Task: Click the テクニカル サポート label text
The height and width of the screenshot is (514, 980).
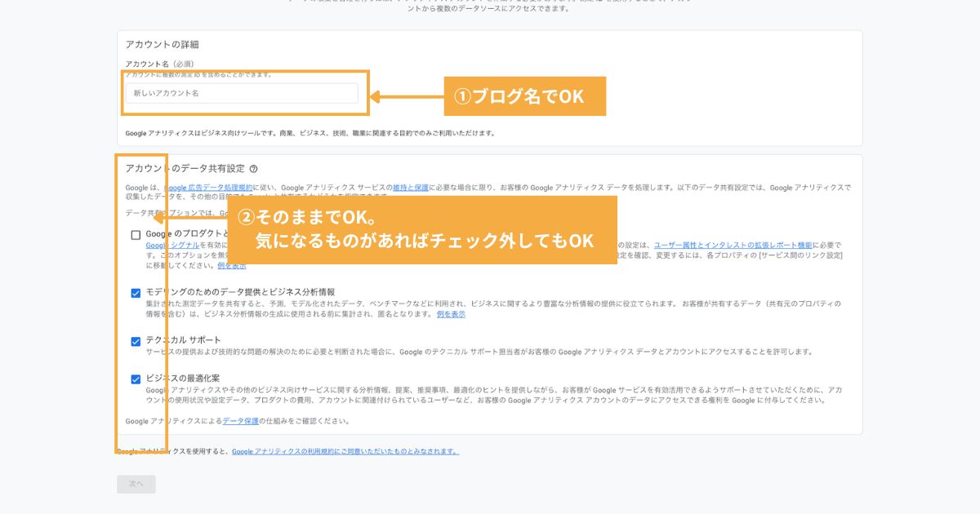Action: [x=183, y=340]
